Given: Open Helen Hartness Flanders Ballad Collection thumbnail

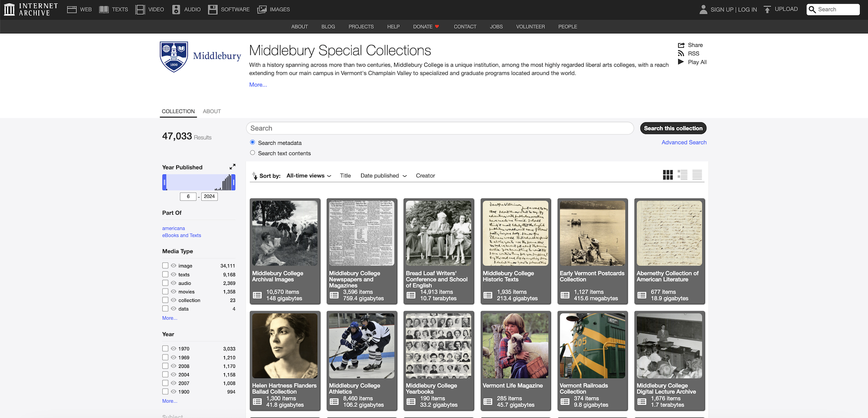Looking at the screenshot, I should point(285,346).
